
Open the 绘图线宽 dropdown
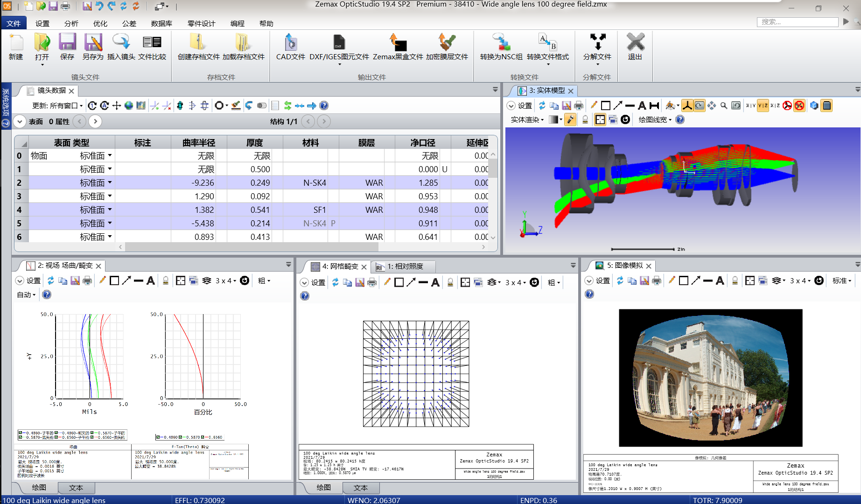pyautogui.click(x=655, y=119)
